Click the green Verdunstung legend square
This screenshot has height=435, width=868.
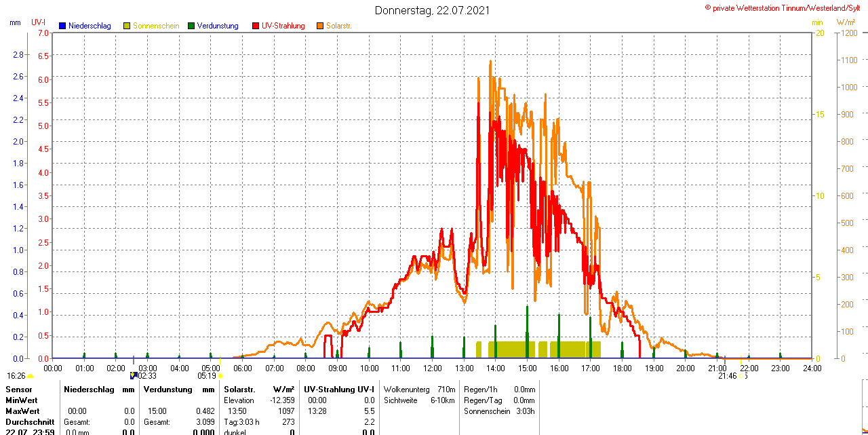click(191, 26)
